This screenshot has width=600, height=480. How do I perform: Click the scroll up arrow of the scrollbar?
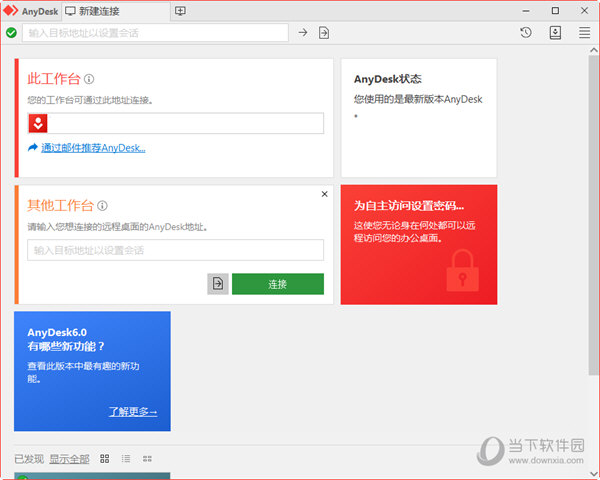click(x=593, y=50)
